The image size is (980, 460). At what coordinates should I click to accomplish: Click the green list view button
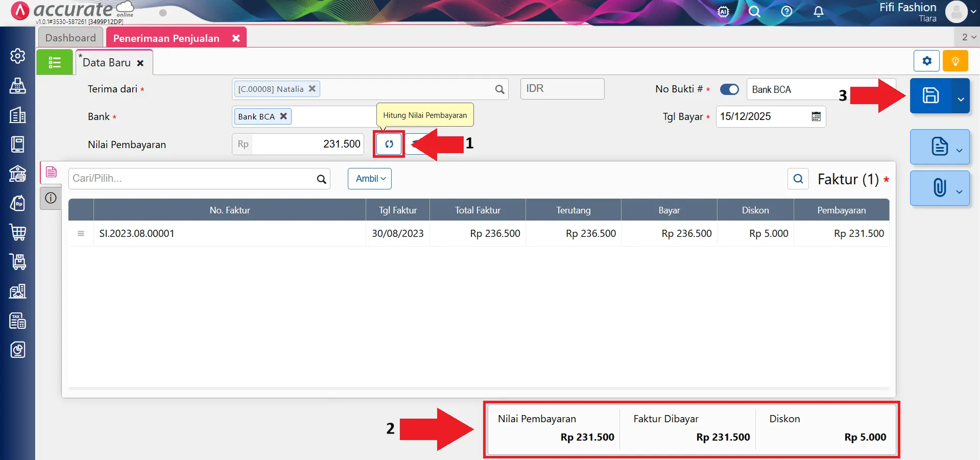point(55,62)
